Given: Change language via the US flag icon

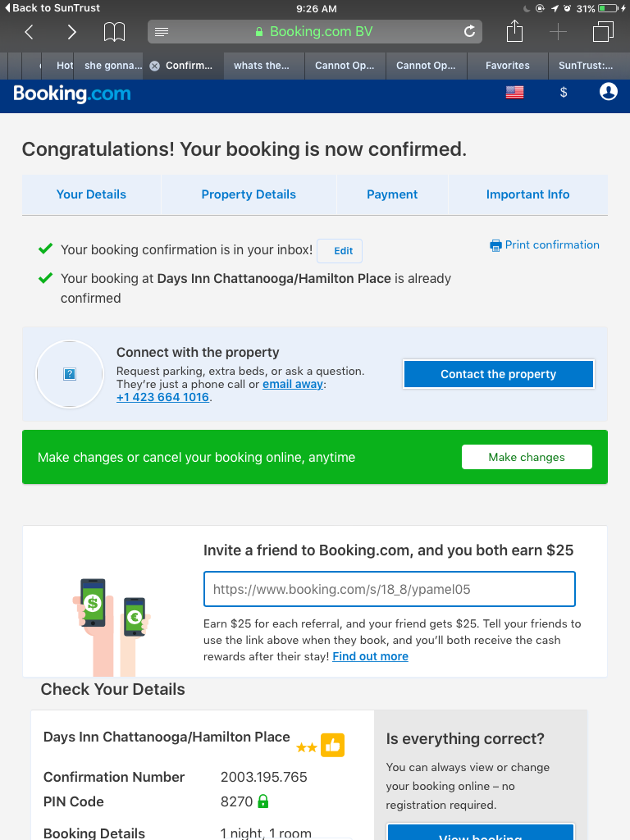Looking at the screenshot, I should [514, 93].
